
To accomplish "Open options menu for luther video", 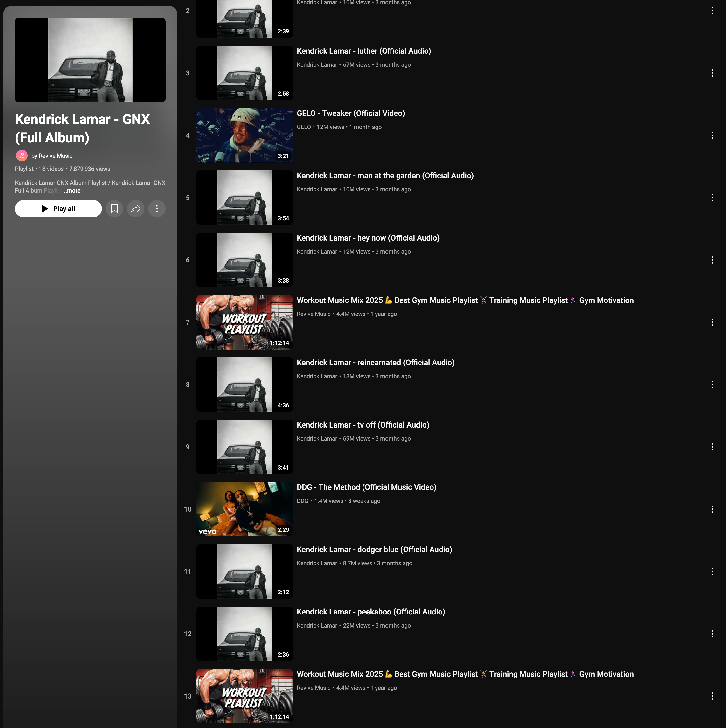I will [x=712, y=73].
